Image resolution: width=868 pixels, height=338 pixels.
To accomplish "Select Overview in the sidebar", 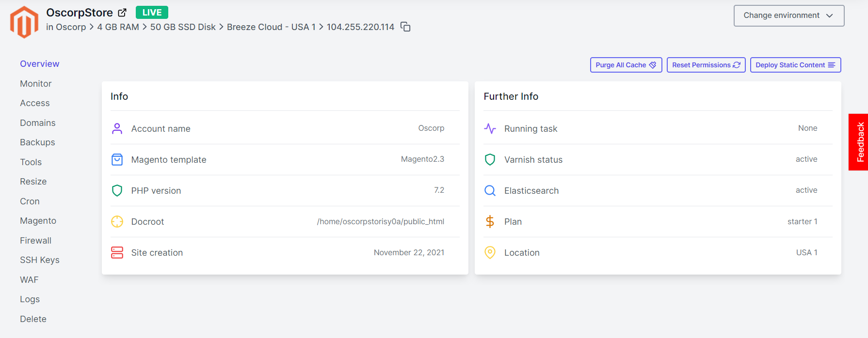I will 40,64.
